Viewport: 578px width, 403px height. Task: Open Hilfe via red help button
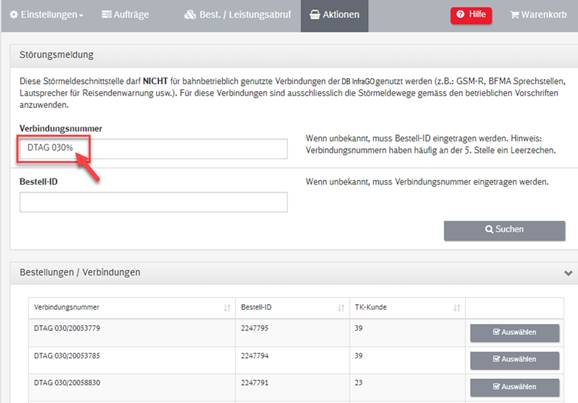471,15
